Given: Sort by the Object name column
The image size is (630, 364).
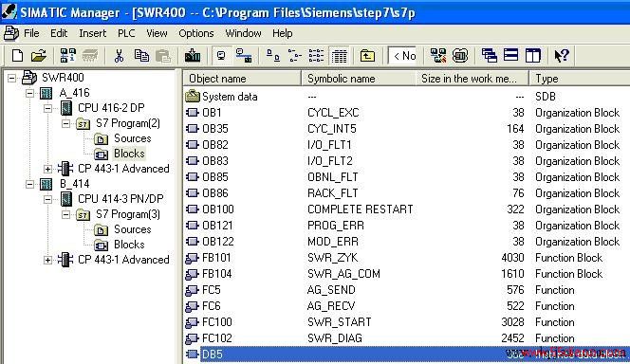Looking at the screenshot, I should (x=242, y=79).
